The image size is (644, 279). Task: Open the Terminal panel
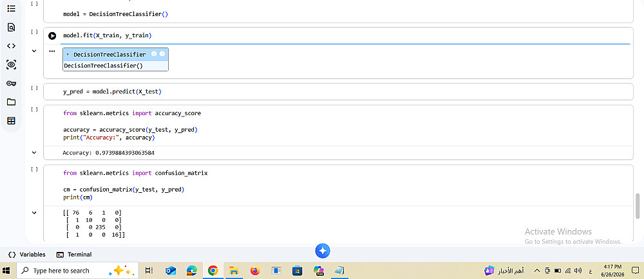point(74,255)
